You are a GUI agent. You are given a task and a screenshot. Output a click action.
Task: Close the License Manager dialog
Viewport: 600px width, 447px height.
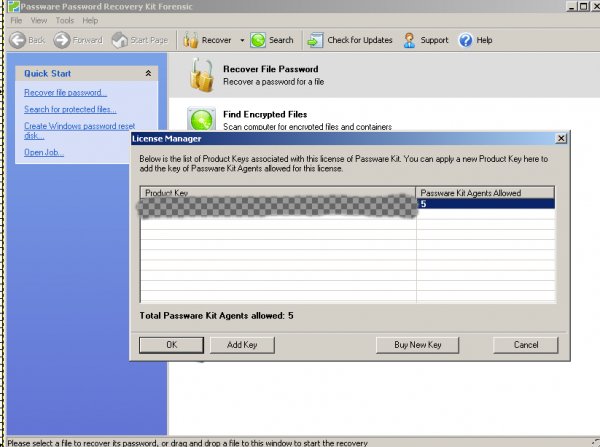point(561,138)
